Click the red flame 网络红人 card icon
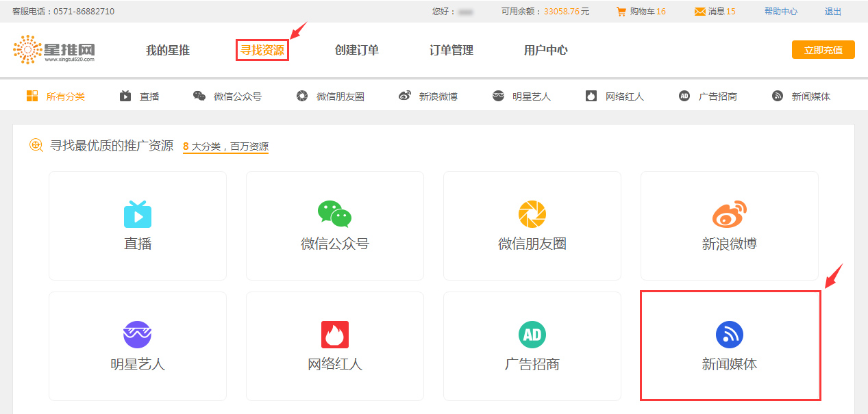 (x=335, y=335)
